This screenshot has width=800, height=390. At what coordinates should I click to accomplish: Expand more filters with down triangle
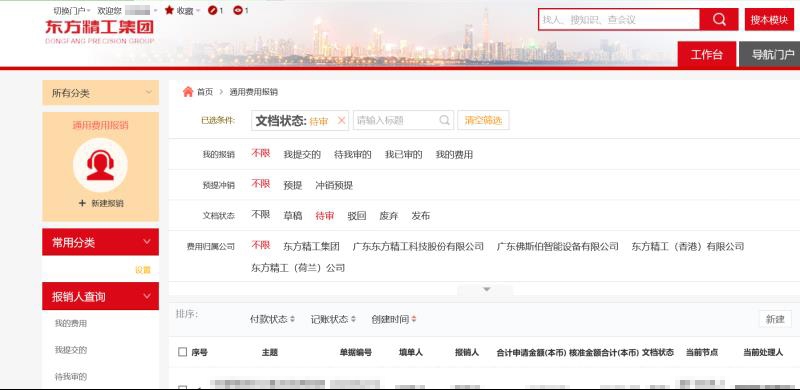click(x=486, y=289)
